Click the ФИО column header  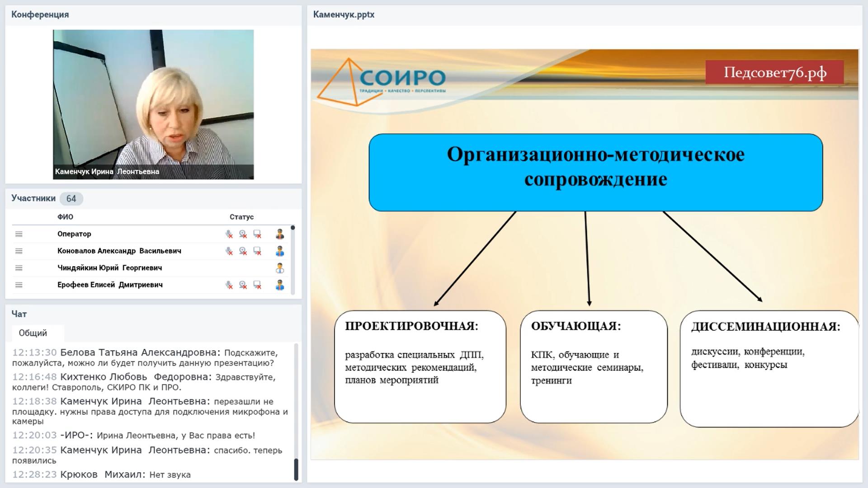click(x=65, y=217)
